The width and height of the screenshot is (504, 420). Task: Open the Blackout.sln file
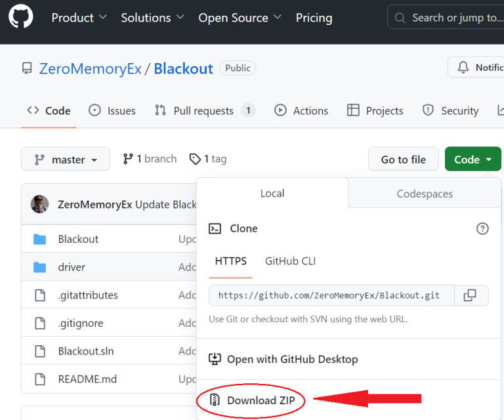coord(86,351)
